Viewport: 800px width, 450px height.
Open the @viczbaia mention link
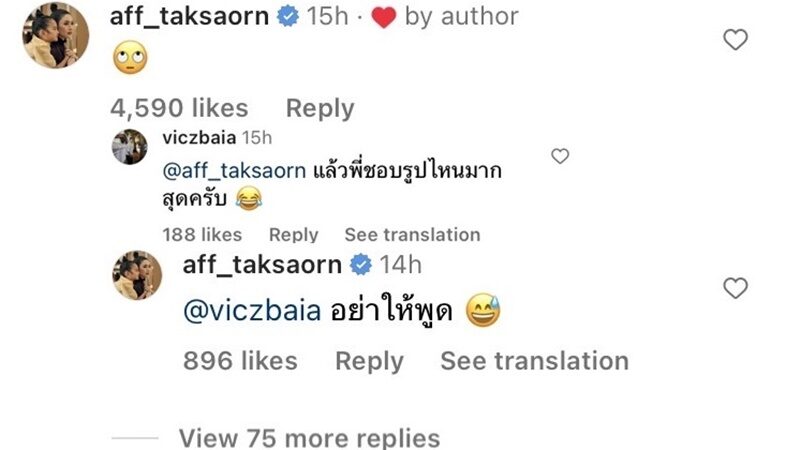252,311
